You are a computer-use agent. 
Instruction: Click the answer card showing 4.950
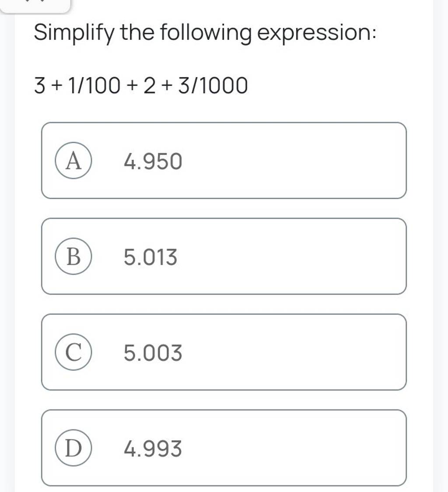click(224, 161)
